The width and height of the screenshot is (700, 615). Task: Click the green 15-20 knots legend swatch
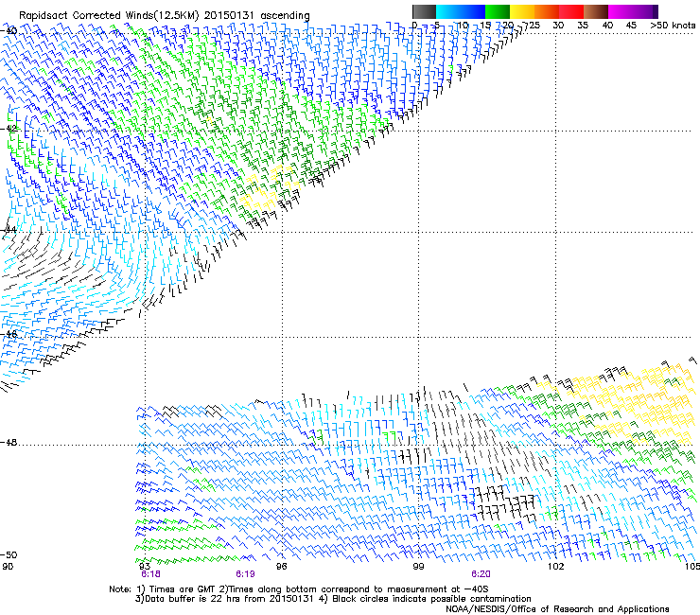pyautogui.click(x=498, y=11)
